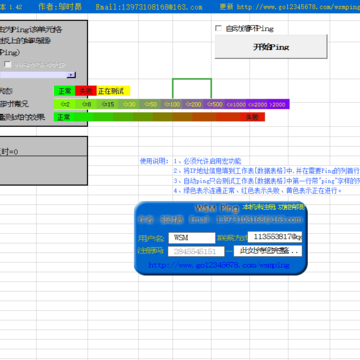Click the <=15 latency color cell

click(x=107, y=104)
